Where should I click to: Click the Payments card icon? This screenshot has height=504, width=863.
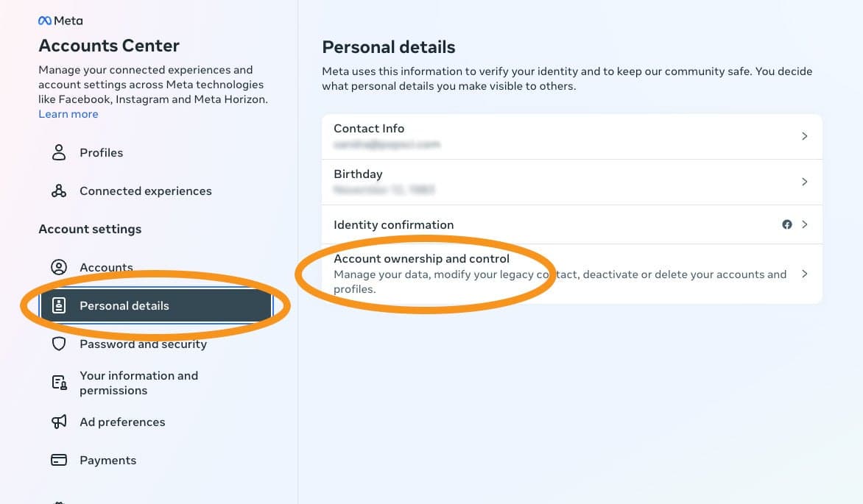click(59, 460)
